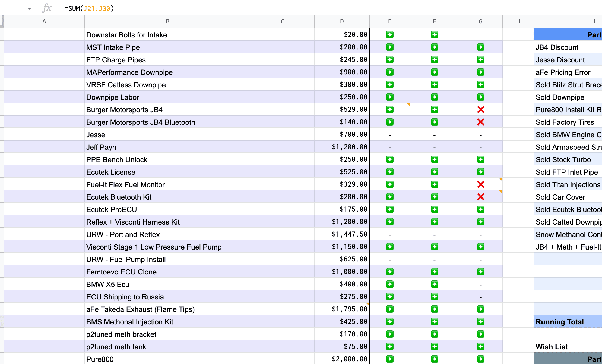Viewport: 602px width, 364px height.
Task: Click column G green check for PPE Bench Unlock
Action: pyautogui.click(x=481, y=159)
